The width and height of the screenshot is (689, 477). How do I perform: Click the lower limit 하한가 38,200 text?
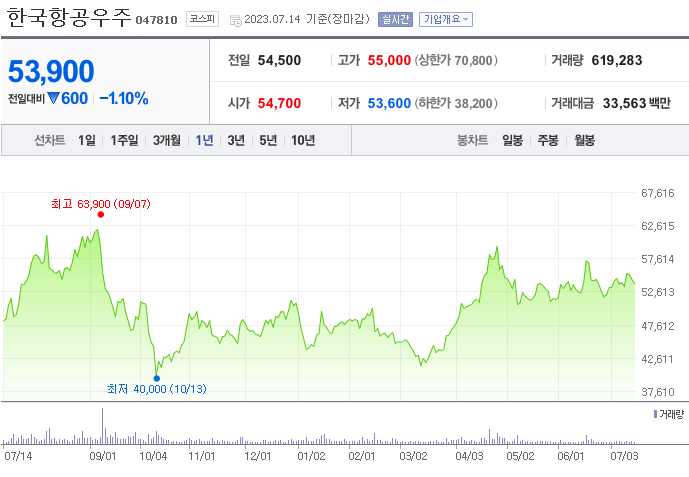[x=456, y=103]
